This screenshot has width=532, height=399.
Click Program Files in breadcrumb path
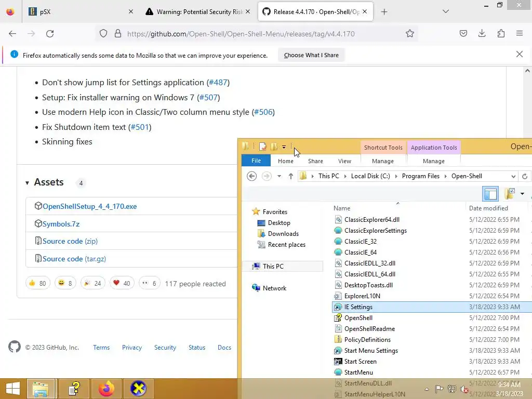(x=420, y=176)
